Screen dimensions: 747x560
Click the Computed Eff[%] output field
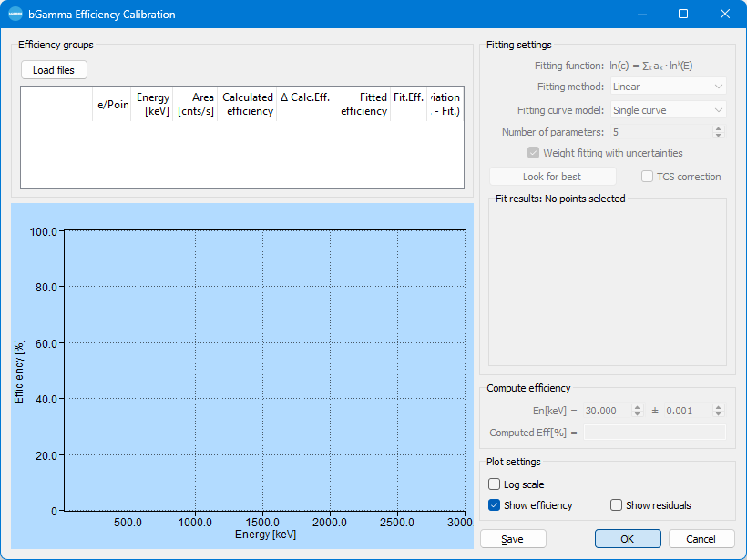coord(655,433)
